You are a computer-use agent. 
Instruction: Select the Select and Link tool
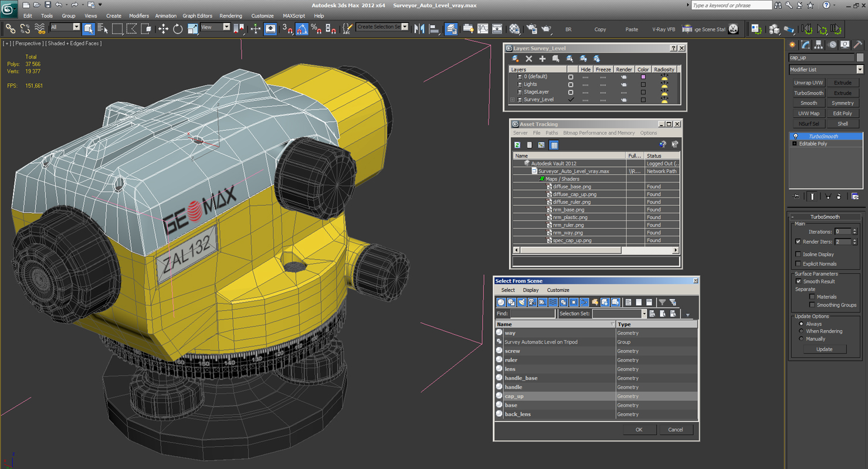pos(10,29)
